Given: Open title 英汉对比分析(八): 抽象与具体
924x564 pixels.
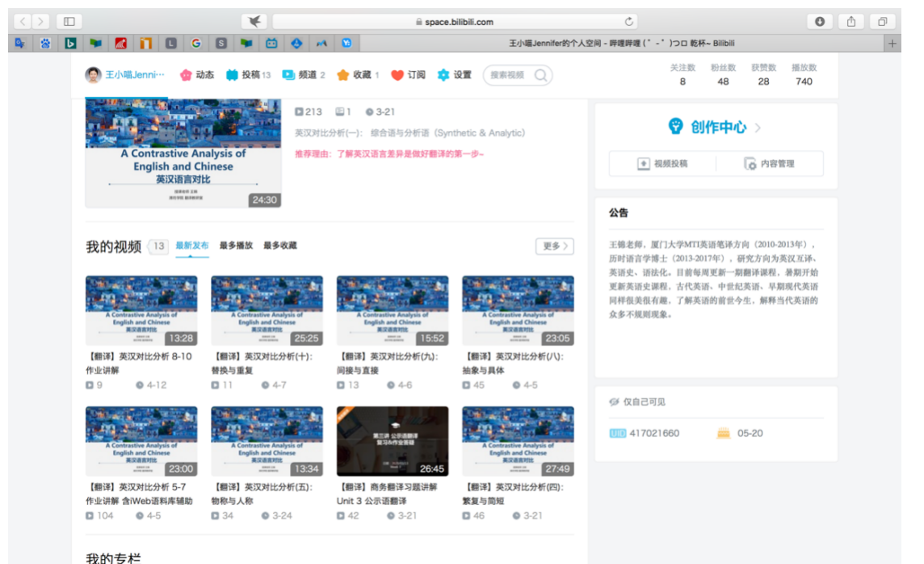Looking at the screenshot, I should [513, 363].
